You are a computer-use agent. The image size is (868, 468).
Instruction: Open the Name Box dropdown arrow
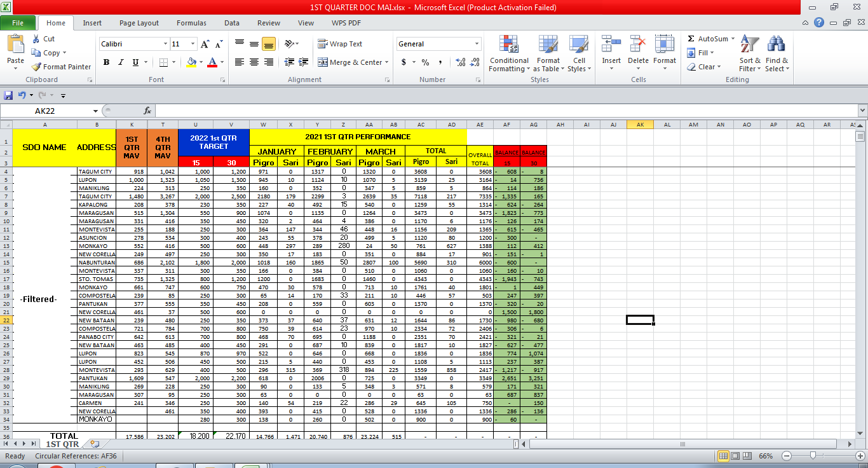tap(95, 111)
